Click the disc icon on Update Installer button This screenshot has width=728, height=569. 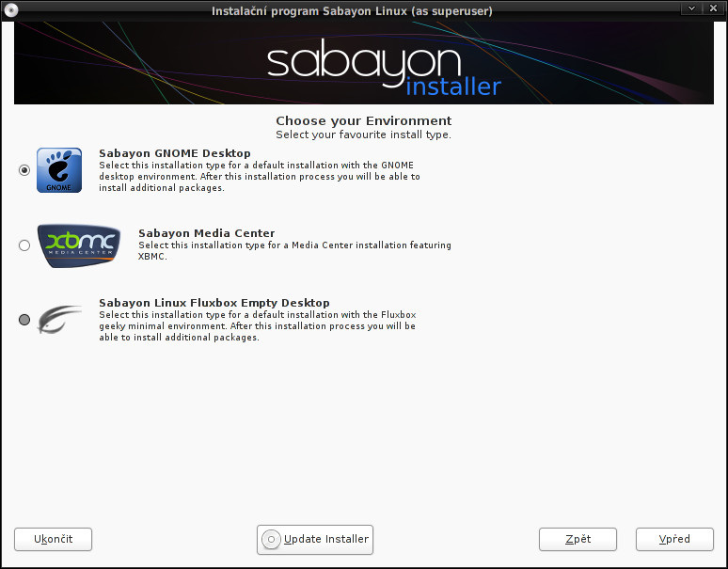pyautogui.click(x=271, y=540)
